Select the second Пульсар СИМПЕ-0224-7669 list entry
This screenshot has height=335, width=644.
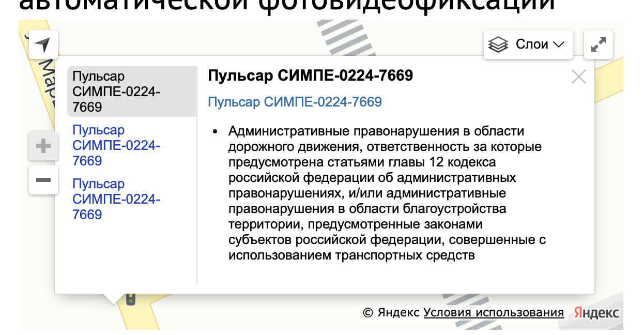click(x=116, y=145)
